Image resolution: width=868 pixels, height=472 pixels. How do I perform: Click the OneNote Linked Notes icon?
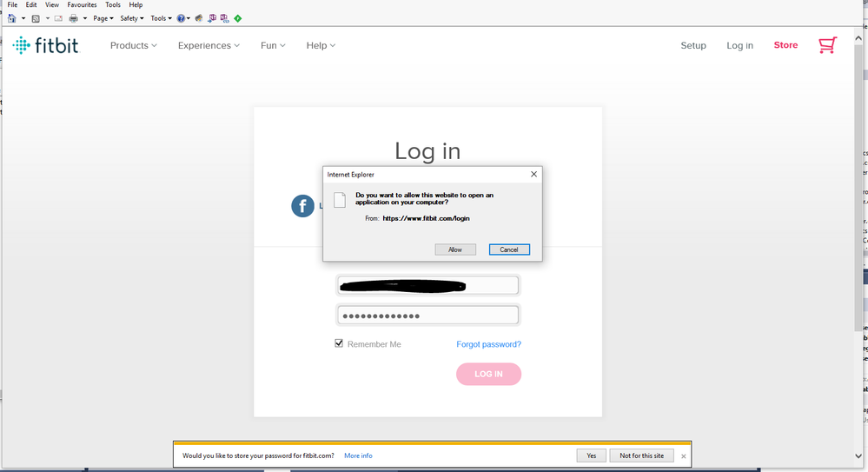[224, 18]
